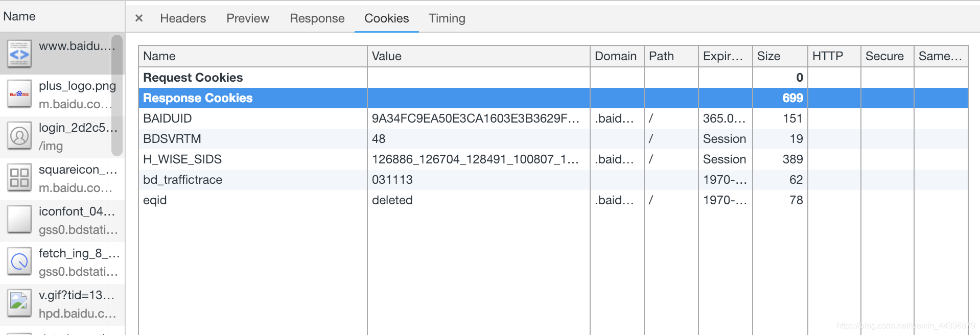Select the squareicon request row
The width and height of the screenshot is (980, 335).
62,179
